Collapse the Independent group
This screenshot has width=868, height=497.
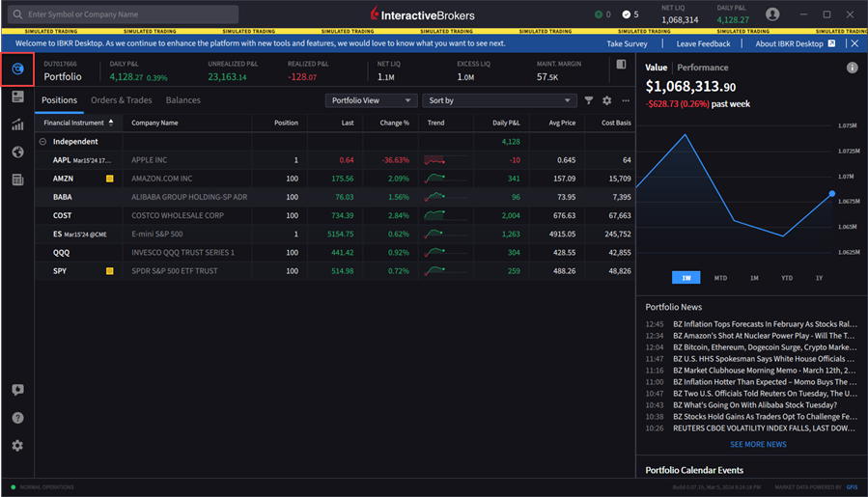pos(42,142)
